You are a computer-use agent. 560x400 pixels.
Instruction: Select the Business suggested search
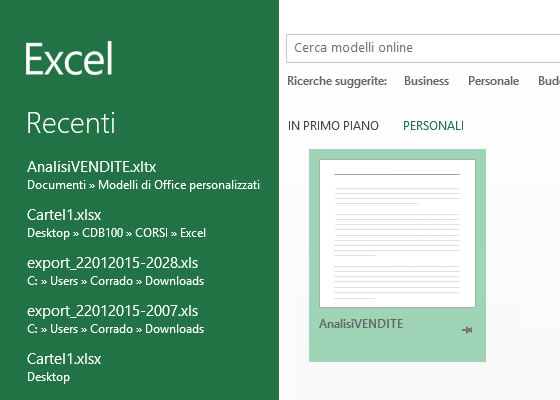pos(426,81)
